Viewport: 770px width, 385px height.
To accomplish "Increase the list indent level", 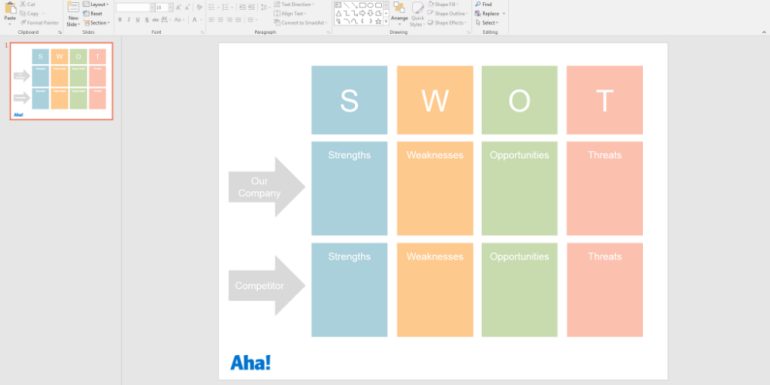I will click(251, 7).
